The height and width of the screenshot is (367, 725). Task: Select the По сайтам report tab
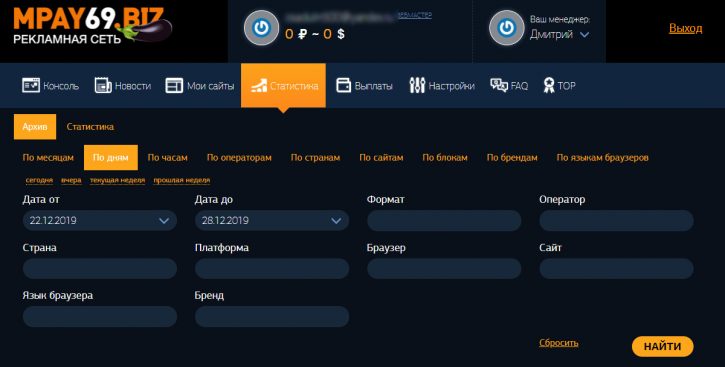click(x=381, y=158)
